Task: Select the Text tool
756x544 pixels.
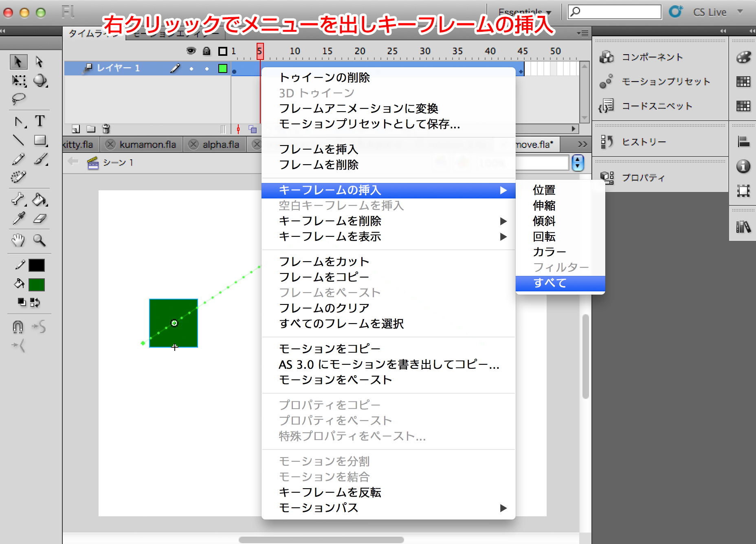Action: coord(40,121)
